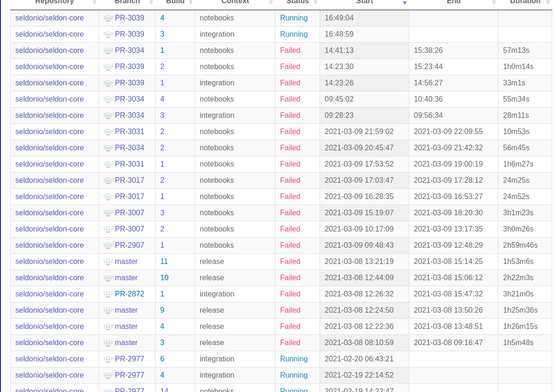Screen dimensions: 556x392
Task: Open the master branch link for build 9
Action: click(126, 310)
